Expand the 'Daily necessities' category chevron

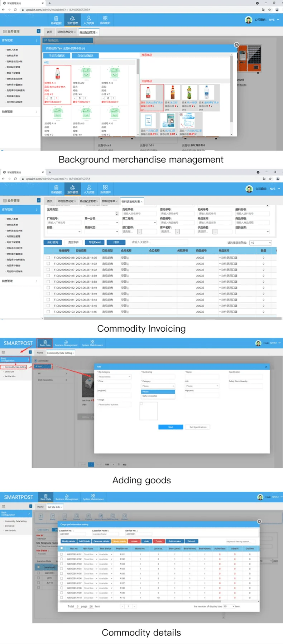[66, 380]
